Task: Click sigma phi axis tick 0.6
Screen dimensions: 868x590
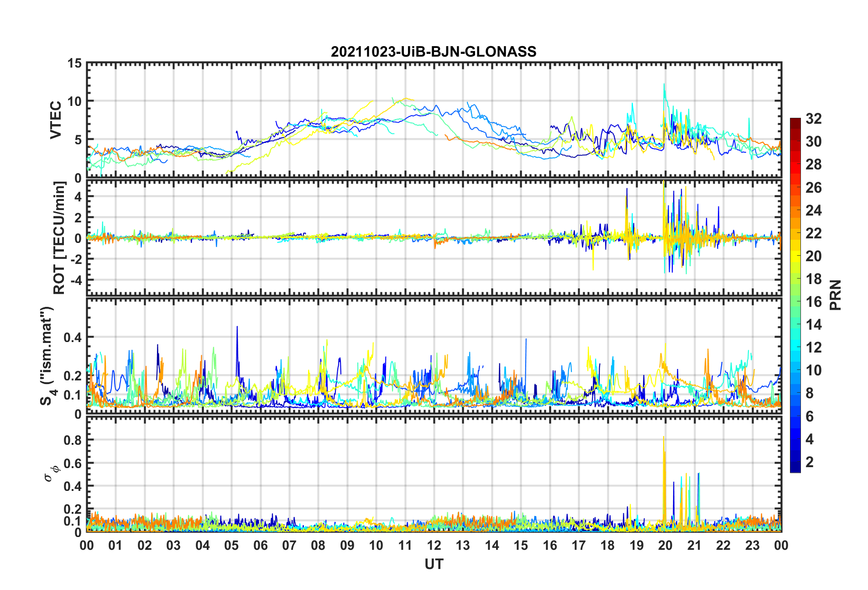Action: pyautogui.click(x=73, y=463)
